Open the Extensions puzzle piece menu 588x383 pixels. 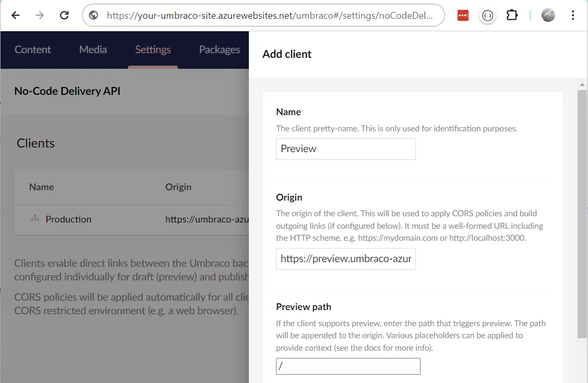coord(512,15)
